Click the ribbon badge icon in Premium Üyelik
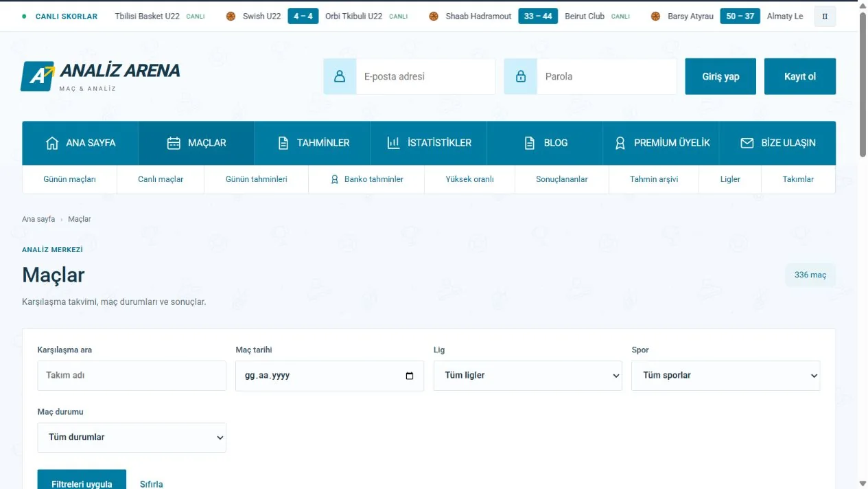Screen dimensions: 868x489 point(620,143)
